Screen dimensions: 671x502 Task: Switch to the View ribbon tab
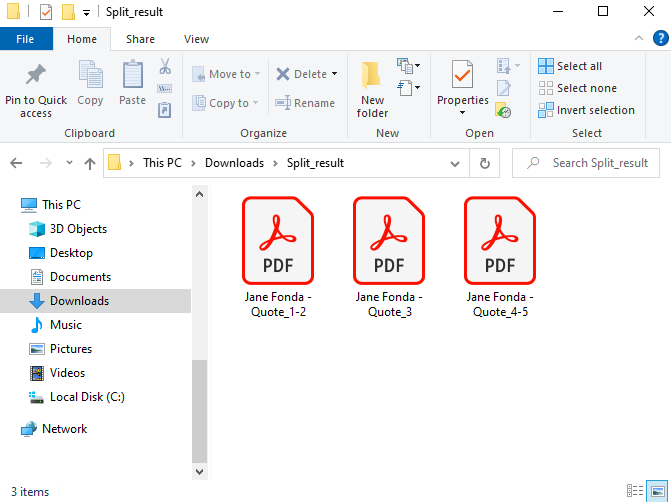coord(196,39)
